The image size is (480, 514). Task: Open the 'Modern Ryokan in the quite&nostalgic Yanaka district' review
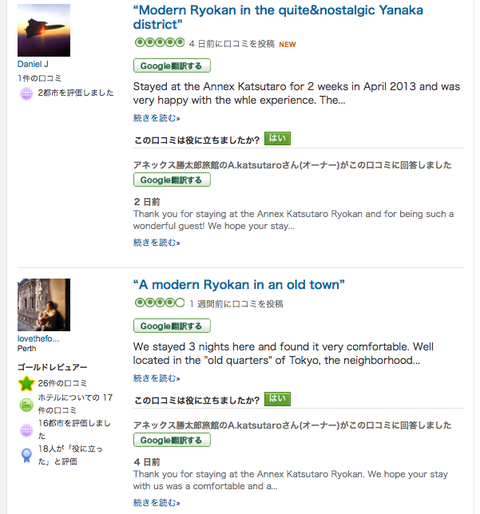pos(278,17)
